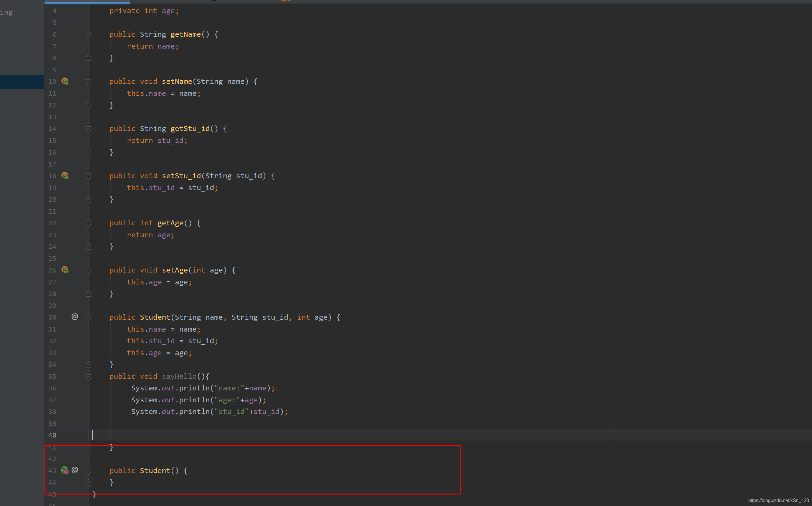Viewport: 812px width, 506px height.
Task: Collapse the sayHello method with the line 35 fold marker
Action: 88,377
